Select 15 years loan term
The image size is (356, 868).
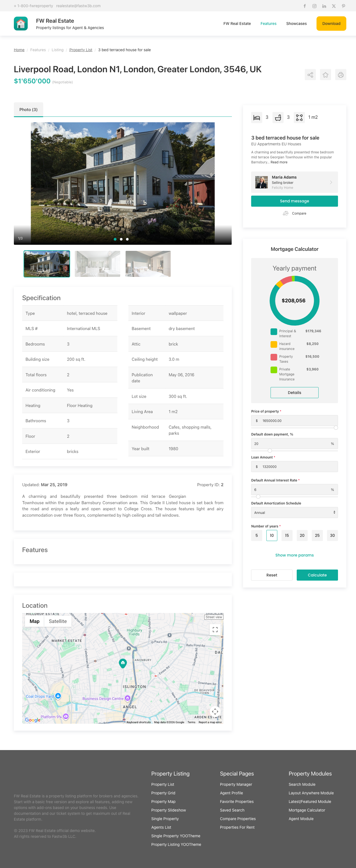click(x=287, y=535)
